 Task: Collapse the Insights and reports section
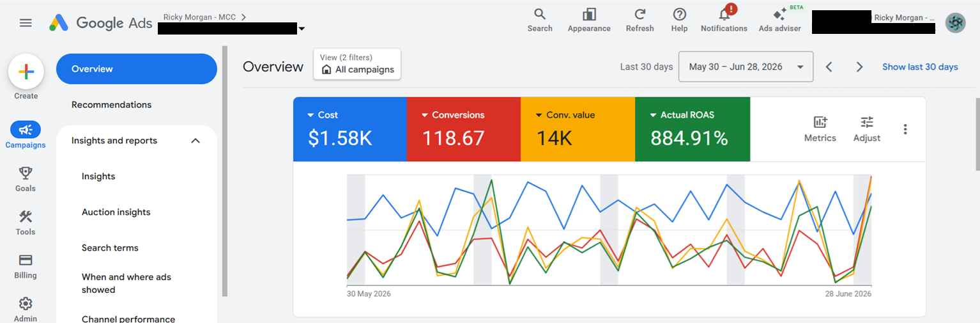coord(195,141)
